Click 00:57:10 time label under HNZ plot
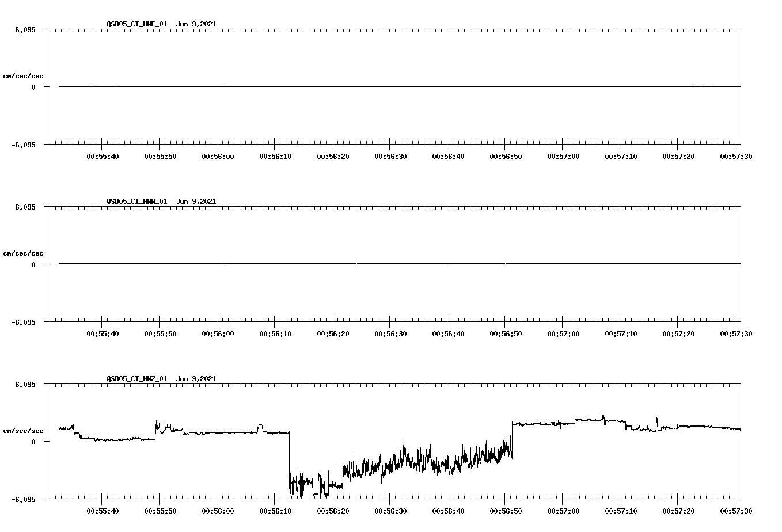The width and height of the screenshot is (782, 532). pos(621,511)
